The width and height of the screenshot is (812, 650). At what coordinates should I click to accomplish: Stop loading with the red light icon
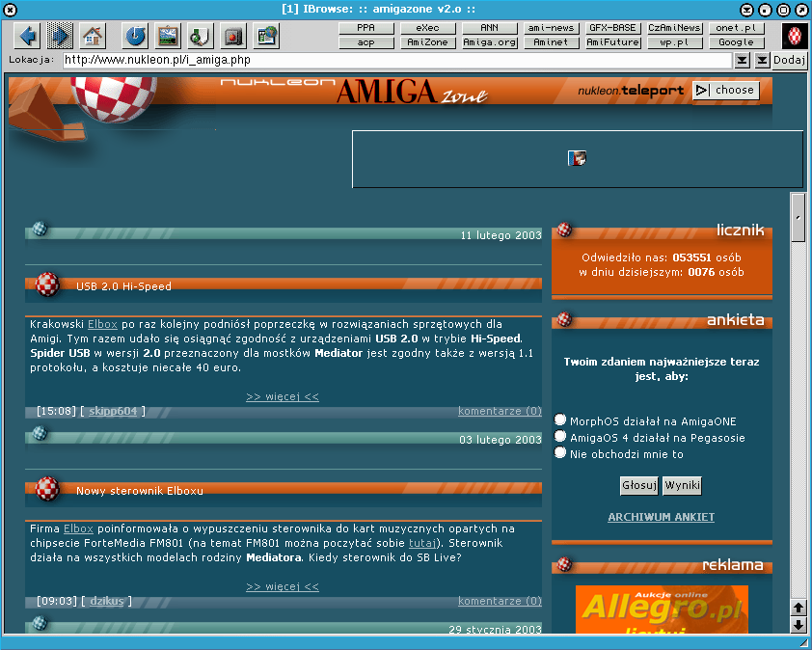233,36
